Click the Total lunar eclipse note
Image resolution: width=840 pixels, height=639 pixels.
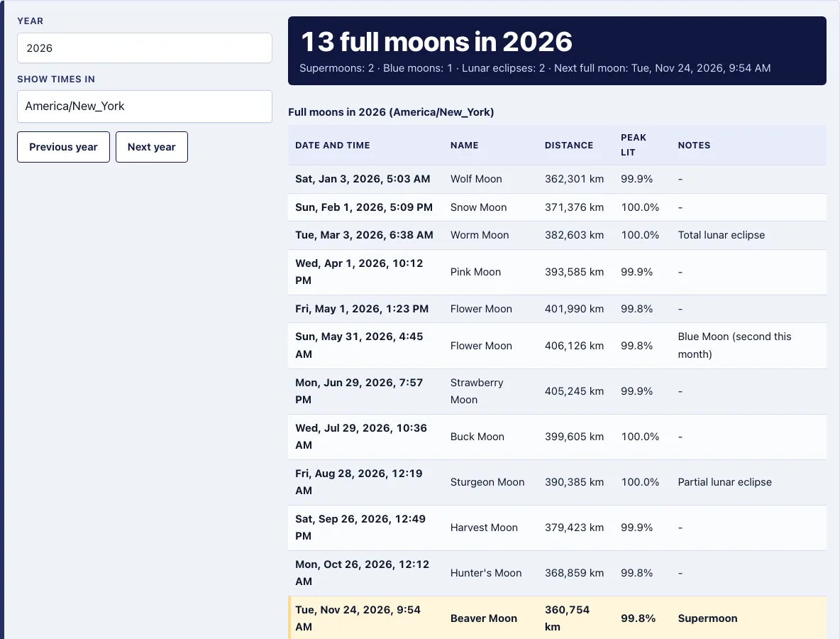(x=721, y=235)
